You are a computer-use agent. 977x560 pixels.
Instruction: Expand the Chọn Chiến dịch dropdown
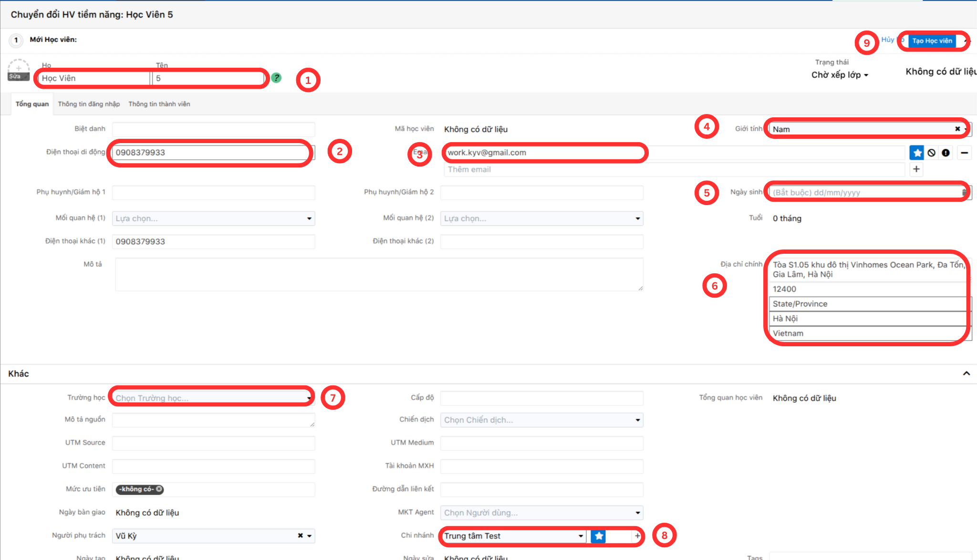point(541,420)
